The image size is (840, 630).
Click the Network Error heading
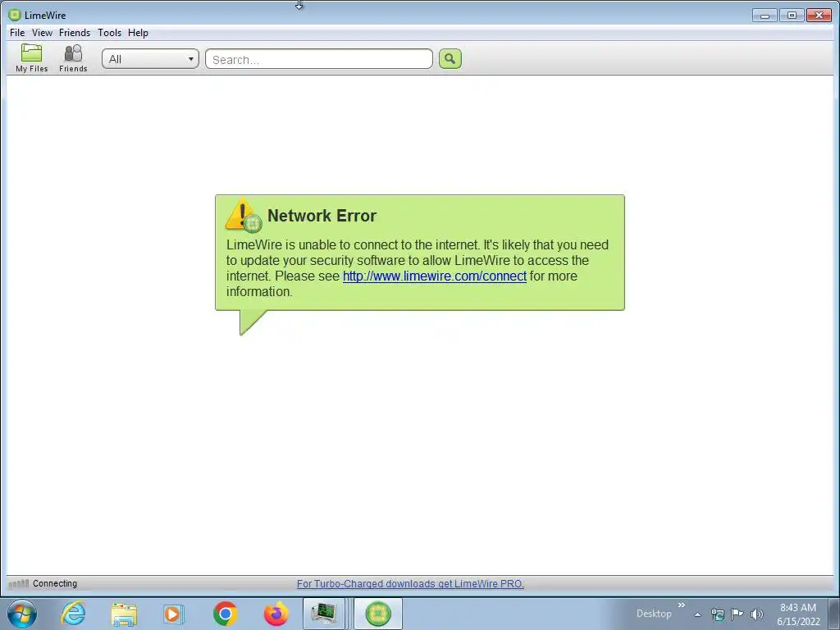point(322,216)
